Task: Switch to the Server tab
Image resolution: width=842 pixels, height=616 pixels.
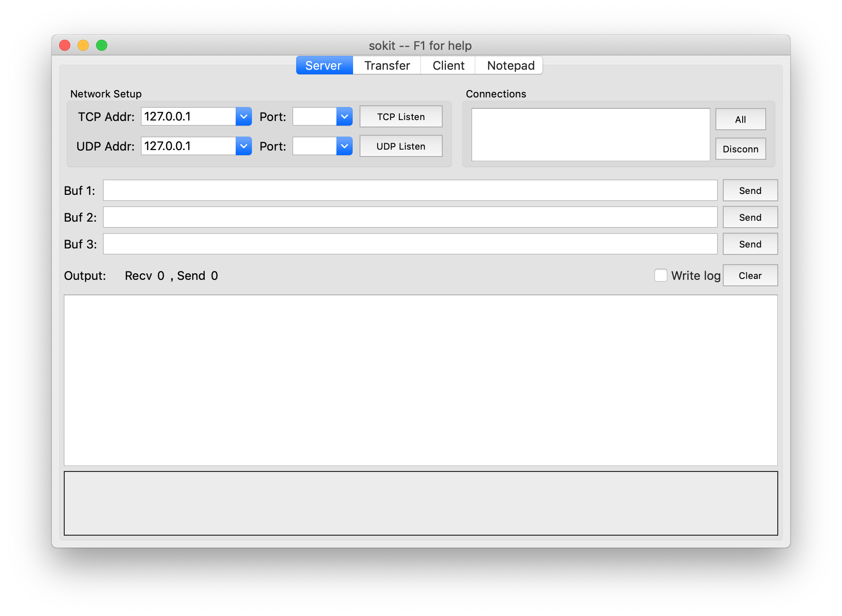Action: click(x=324, y=66)
